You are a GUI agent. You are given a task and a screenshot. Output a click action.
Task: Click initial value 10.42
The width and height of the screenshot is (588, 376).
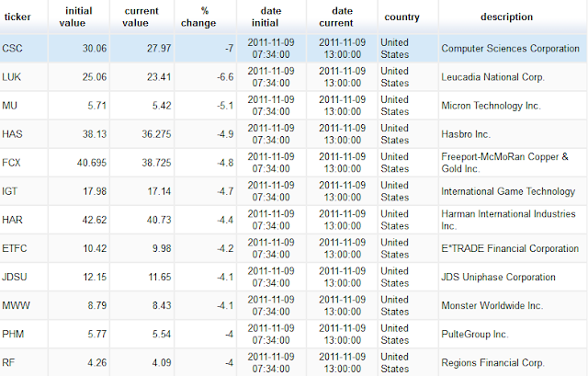[x=95, y=248]
